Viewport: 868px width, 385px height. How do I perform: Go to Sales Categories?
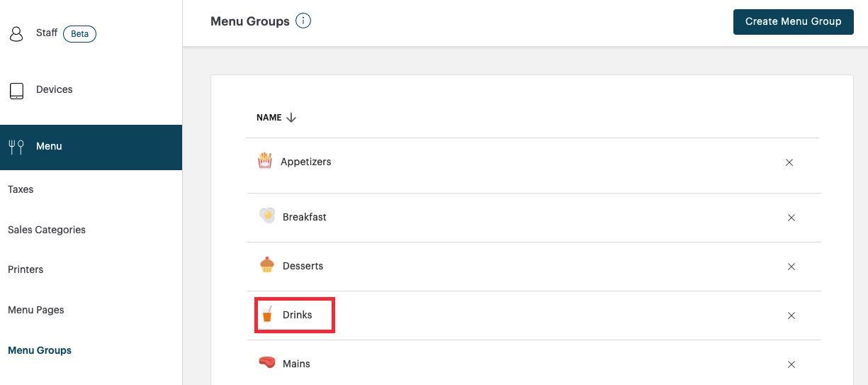47,230
